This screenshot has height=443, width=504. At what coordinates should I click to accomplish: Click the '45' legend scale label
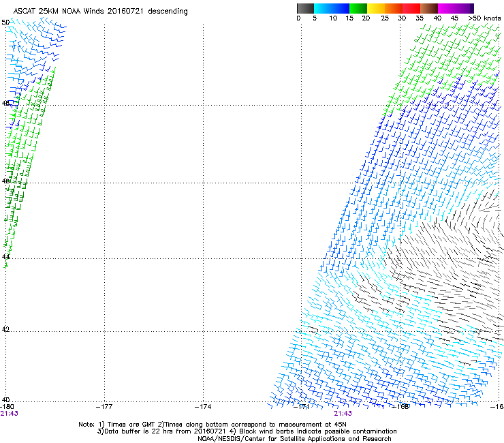[x=454, y=18]
